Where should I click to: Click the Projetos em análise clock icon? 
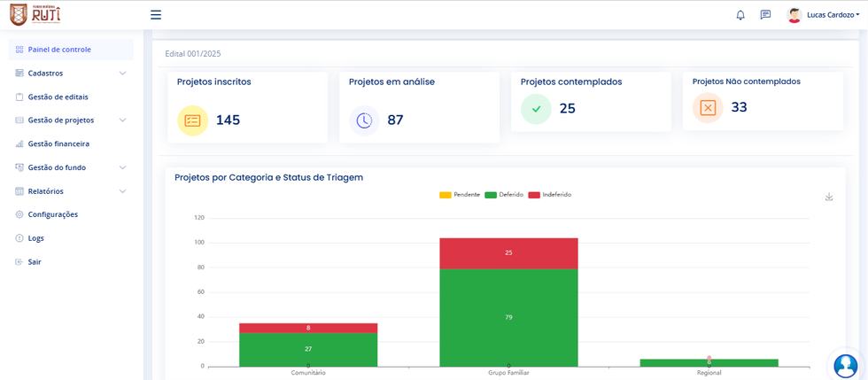(364, 120)
